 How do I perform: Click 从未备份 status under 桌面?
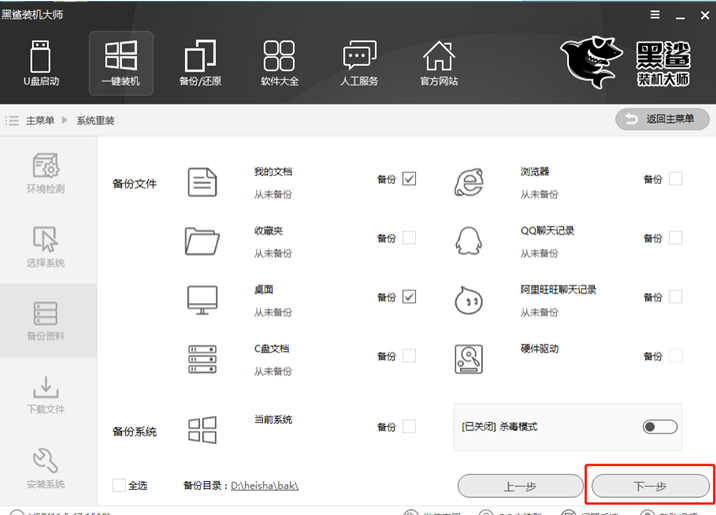tap(273, 312)
